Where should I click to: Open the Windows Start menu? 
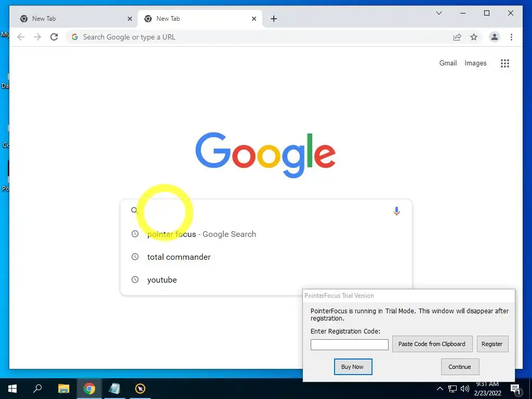[x=12, y=389]
